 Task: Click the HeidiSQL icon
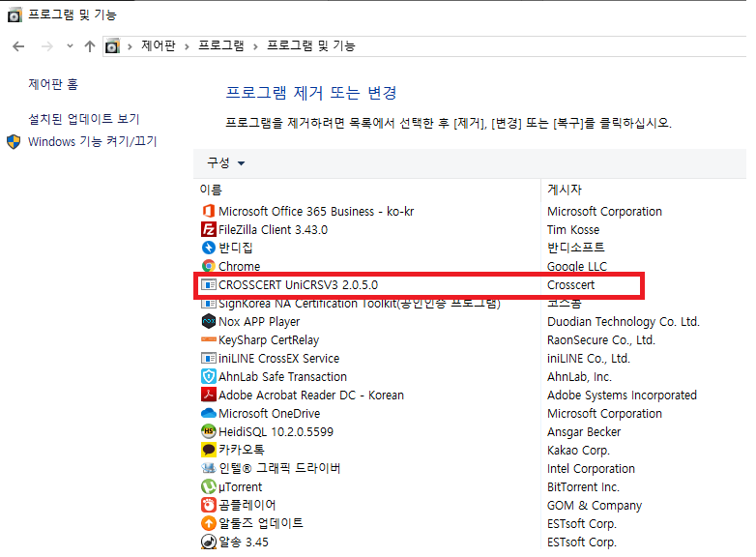[x=208, y=431]
